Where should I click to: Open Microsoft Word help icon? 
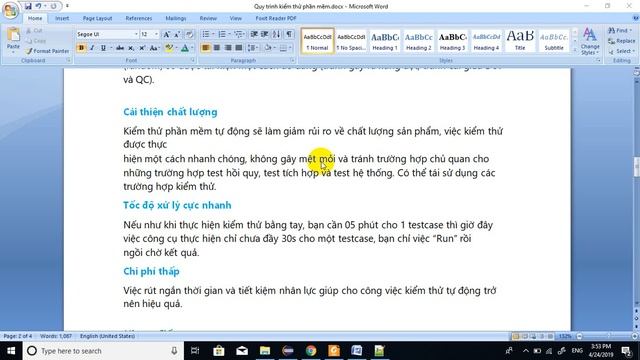pos(636,18)
